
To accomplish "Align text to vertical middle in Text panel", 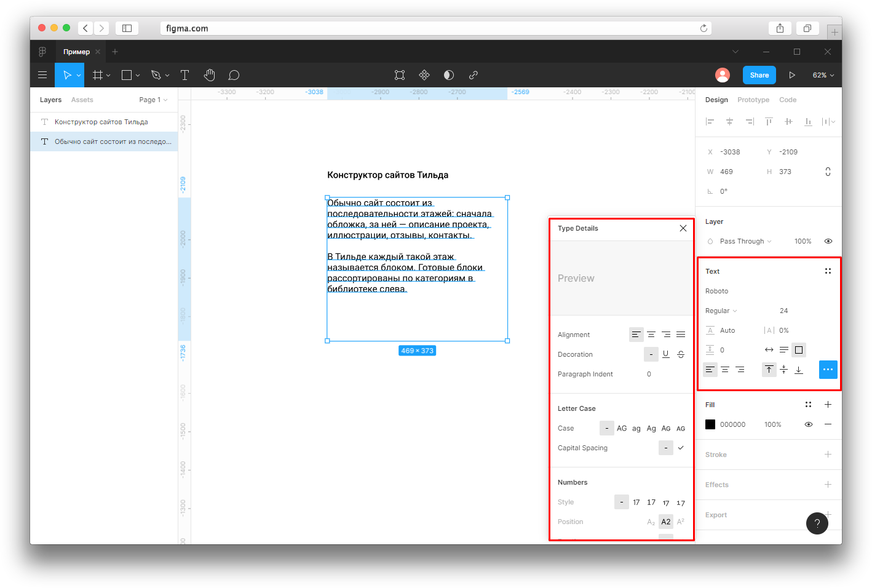I will click(x=784, y=370).
